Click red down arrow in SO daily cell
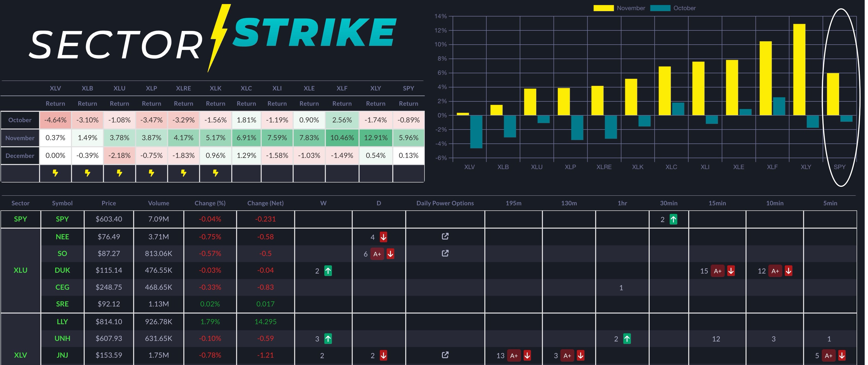Screen dimensions: 868x365 coord(390,254)
